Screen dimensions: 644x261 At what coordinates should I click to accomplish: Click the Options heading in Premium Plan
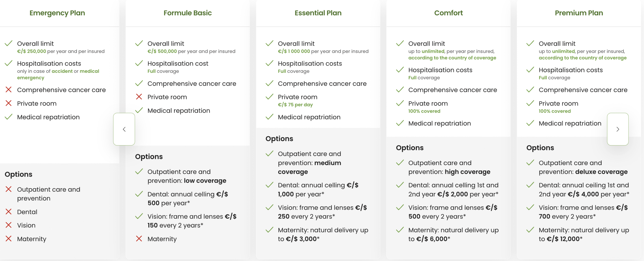point(540,148)
